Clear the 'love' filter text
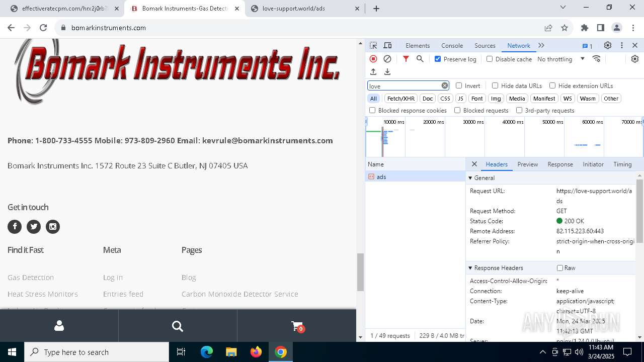Viewport: 644px width, 362px height. tap(445, 85)
